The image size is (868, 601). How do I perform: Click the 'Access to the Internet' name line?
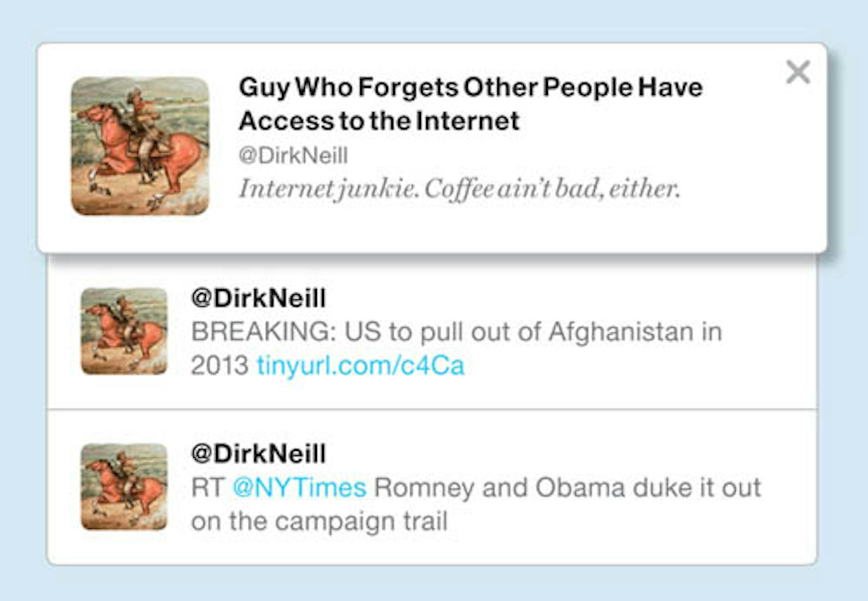(379, 121)
